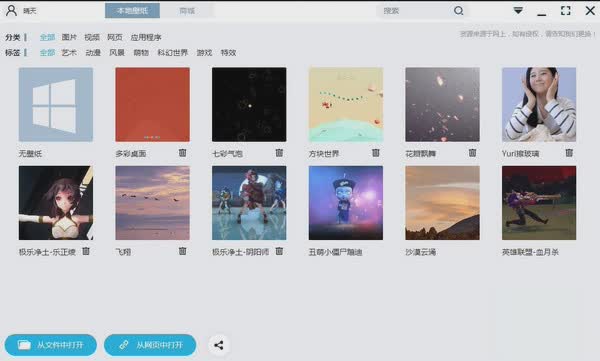
Task: Filter tags by 游戏
Action: [x=204, y=52]
